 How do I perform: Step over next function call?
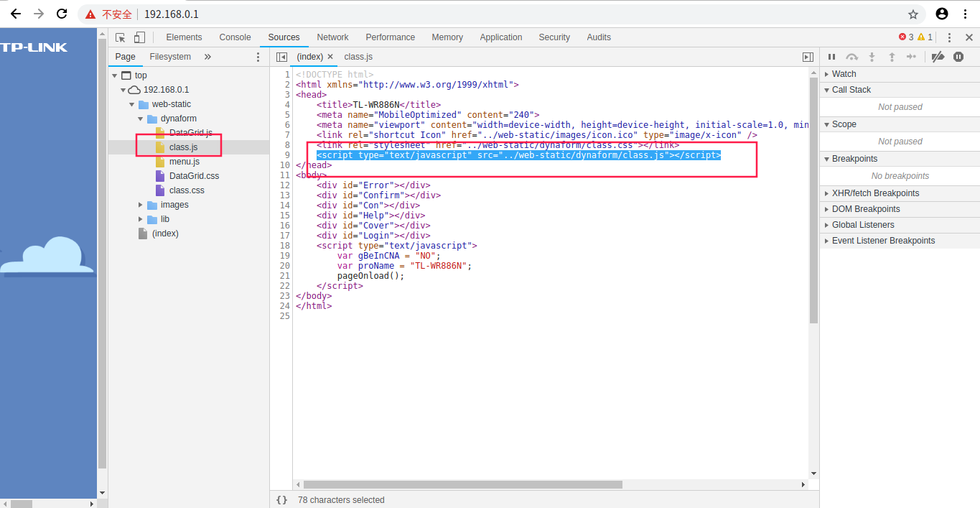(x=851, y=57)
